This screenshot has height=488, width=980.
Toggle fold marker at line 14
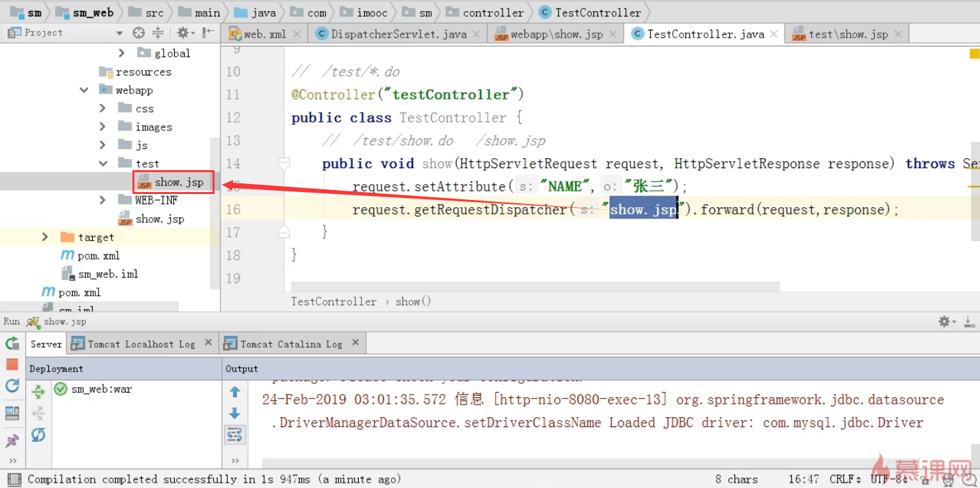284,163
